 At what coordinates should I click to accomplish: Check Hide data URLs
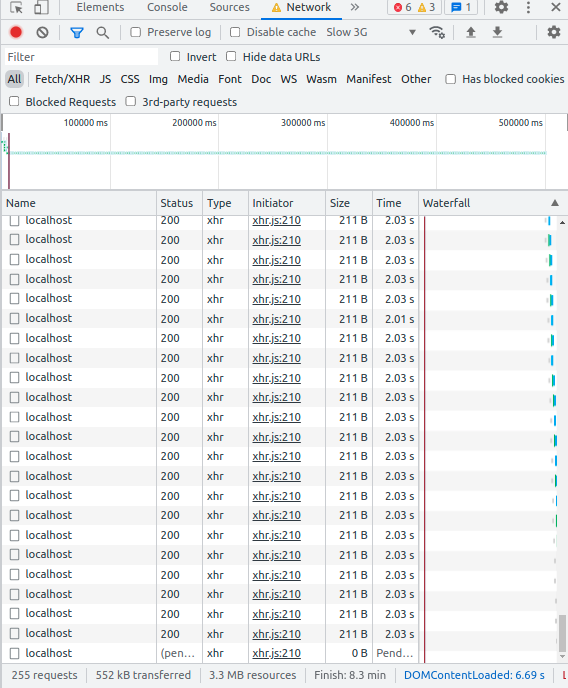[x=231, y=57]
